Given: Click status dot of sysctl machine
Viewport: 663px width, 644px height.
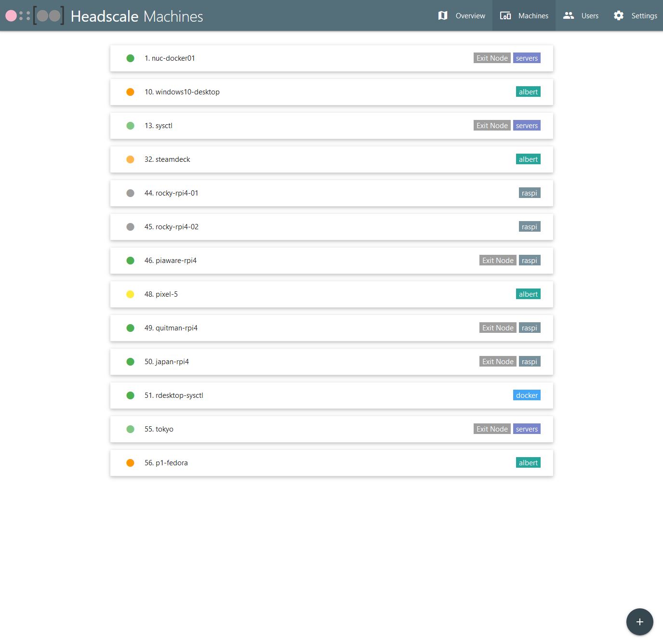Looking at the screenshot, I should 130,126.
